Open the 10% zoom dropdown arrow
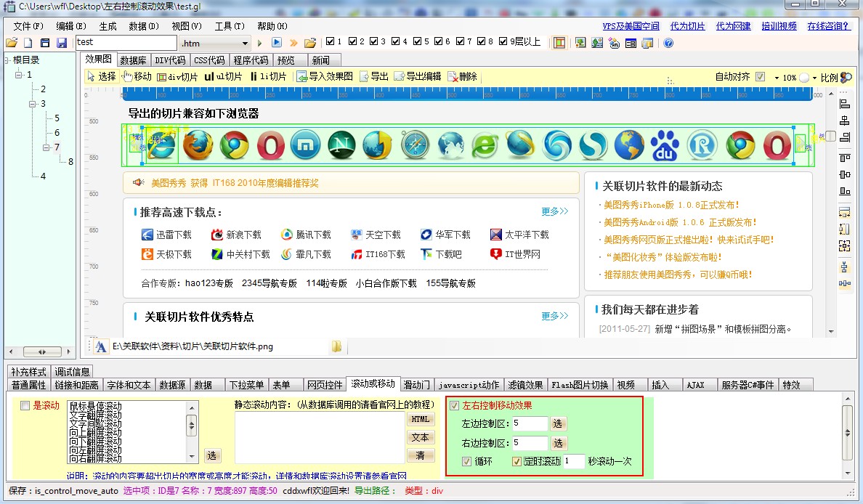Screen dimensions: 863x504 [x=777, y=78]
